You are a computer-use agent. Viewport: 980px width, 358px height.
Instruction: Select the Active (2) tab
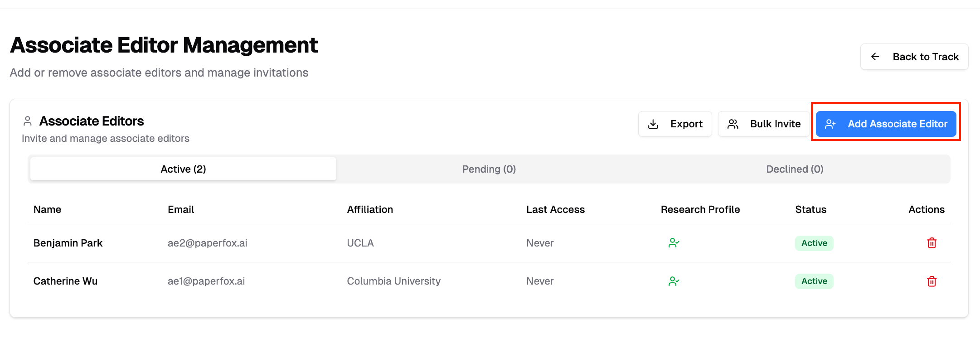pyautogui.click(x=183, y=169)
